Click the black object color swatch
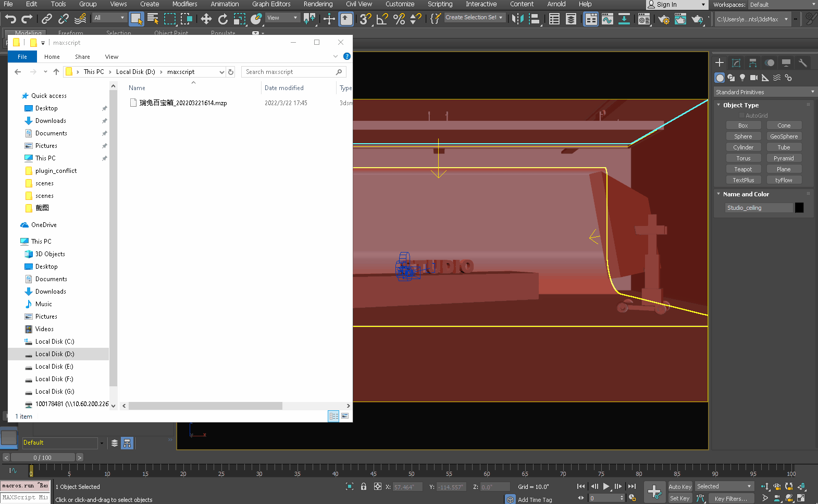 799,208
